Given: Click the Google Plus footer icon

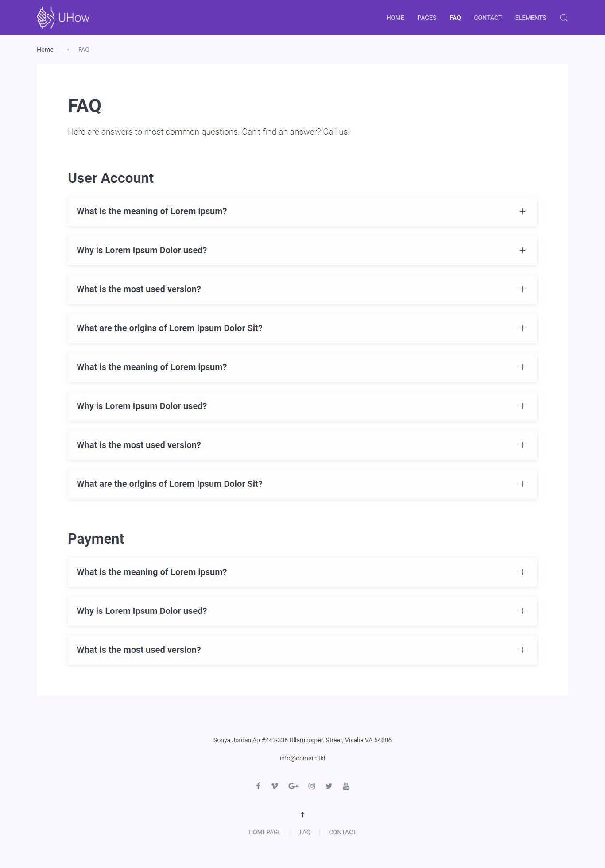Looking at the screenshot, I should (293, 786).
